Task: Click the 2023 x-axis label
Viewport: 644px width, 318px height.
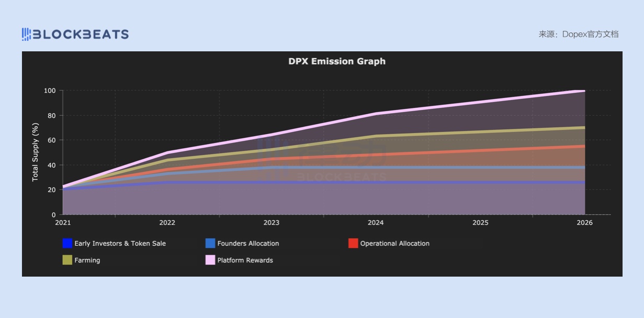Action: coord(272,223)
